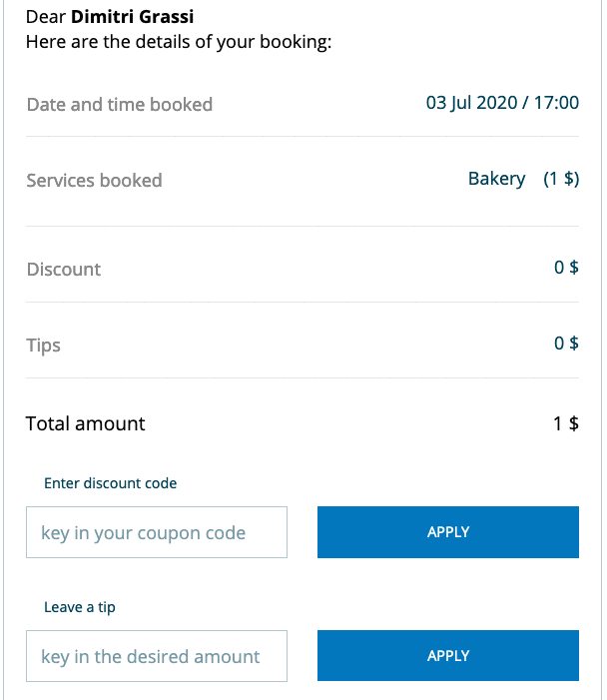Click the Discount value 0 $
Image resolution: width=607 pixels, height=700 pixels.
coord(566,268)
